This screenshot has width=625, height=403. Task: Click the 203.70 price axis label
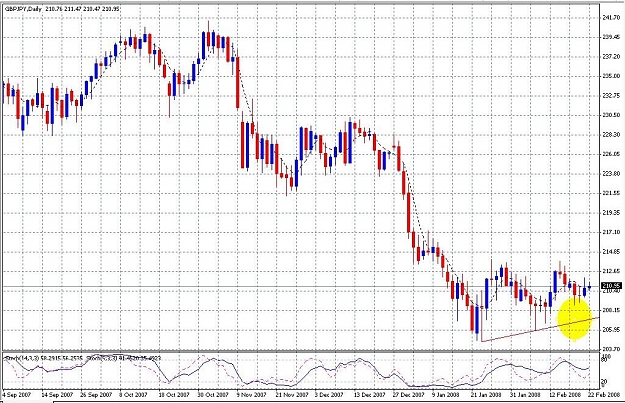611,349
